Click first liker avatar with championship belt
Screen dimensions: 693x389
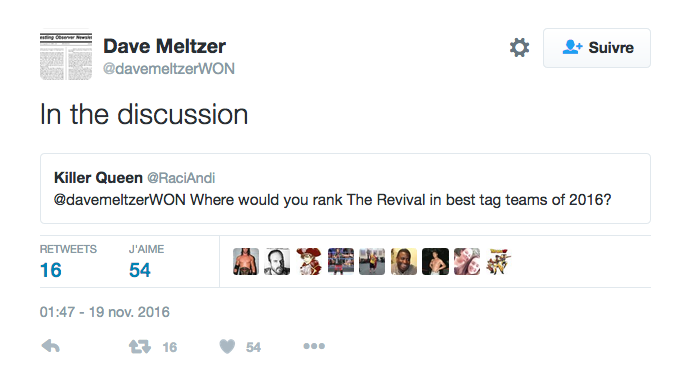pyautogui.click(x=246, y=261)
